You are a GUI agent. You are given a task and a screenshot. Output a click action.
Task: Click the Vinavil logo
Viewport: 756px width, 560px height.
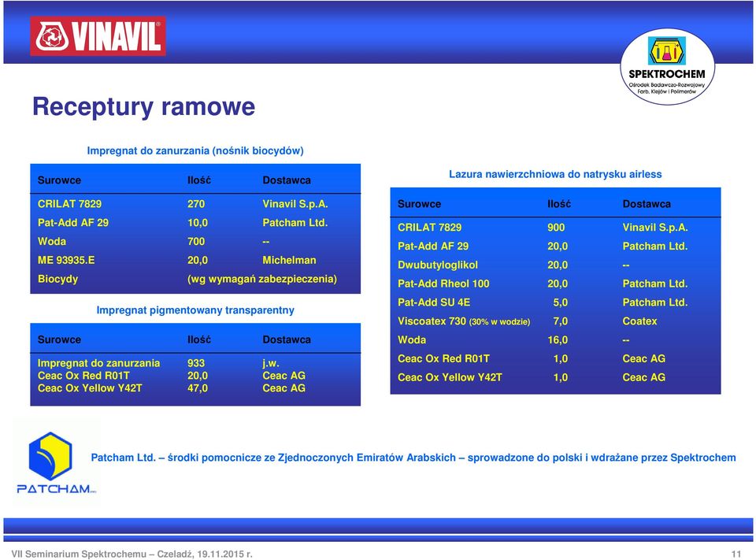(x=98, y=36)
